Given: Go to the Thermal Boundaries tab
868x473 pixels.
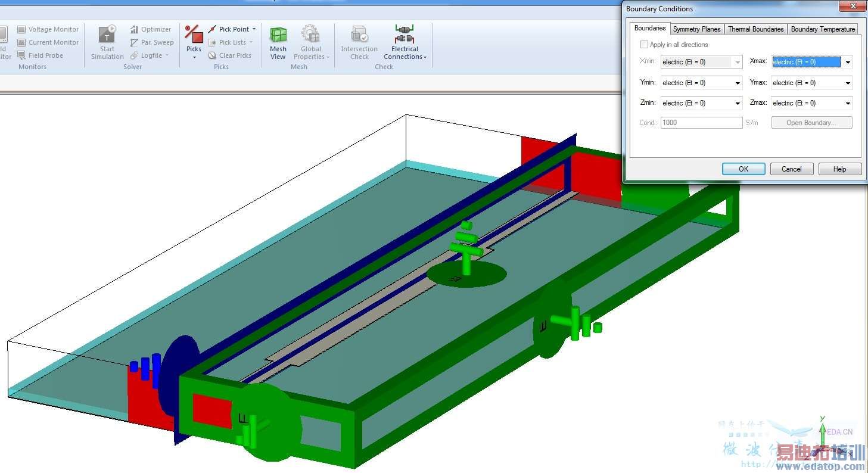Looking at the screenshot, I should tap(755, 29).
